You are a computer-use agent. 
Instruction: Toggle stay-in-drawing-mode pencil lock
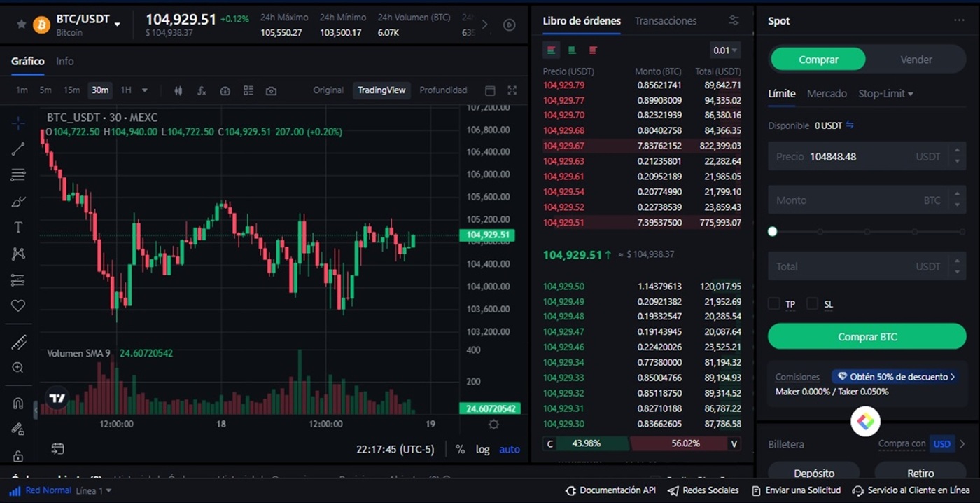[18, 429]
